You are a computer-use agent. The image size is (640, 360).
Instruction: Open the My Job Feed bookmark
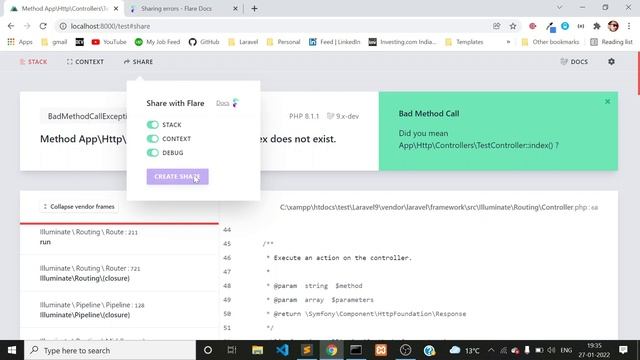click(x=158, y=42)
